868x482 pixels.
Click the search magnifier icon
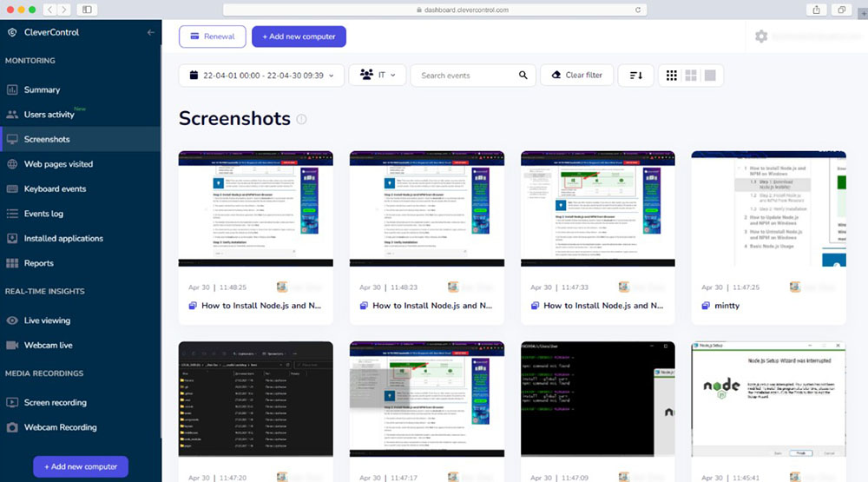pos(523,76)
